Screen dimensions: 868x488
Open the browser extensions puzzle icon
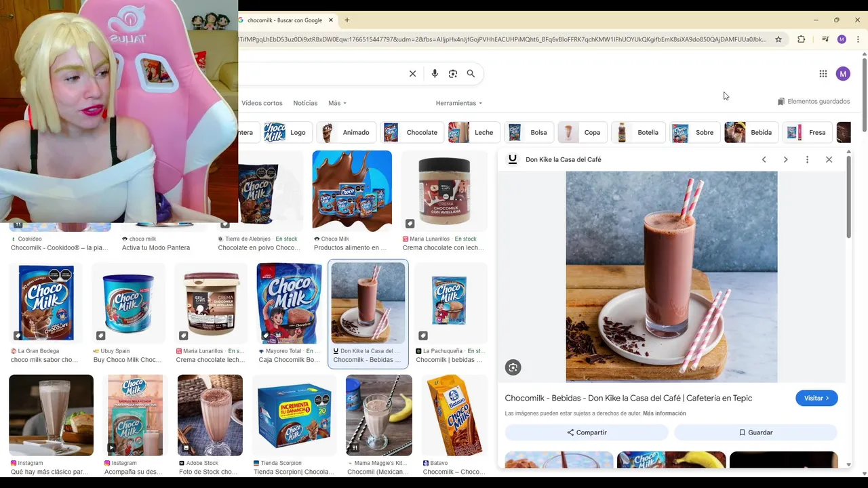(x=801, y=39)
